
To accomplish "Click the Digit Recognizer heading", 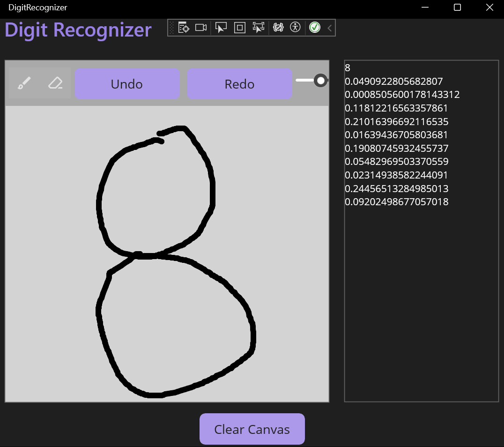I will [78, 30].
